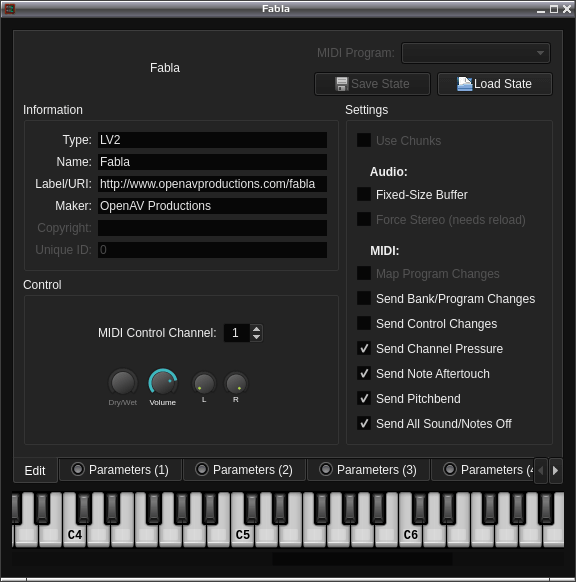Click the Save State button
Viewport: 576px width, 582px height.
pyautogui.click(x=372, y=84)
